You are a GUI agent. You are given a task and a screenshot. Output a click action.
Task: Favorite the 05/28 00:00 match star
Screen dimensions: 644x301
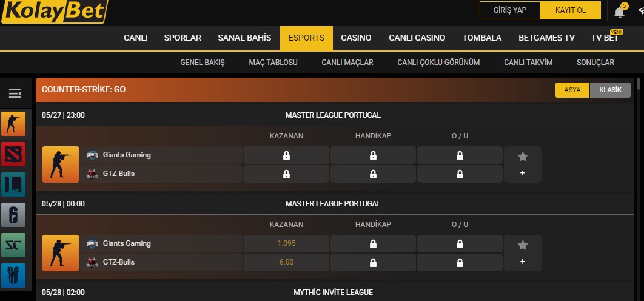click(523, 245)
